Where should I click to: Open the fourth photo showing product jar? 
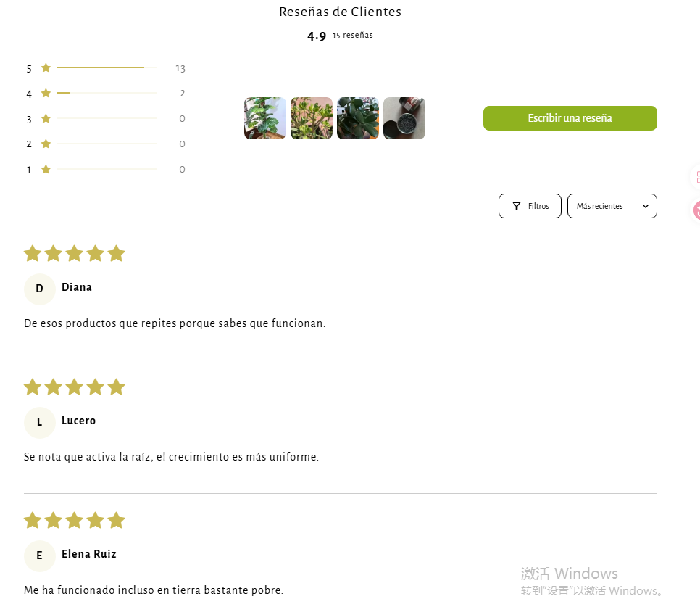(x=404, y=118)
